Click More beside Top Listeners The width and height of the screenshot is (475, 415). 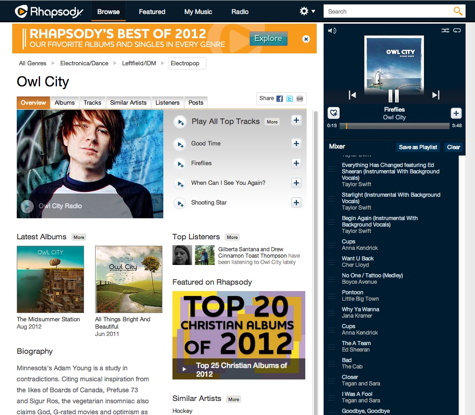pos(232,237)
